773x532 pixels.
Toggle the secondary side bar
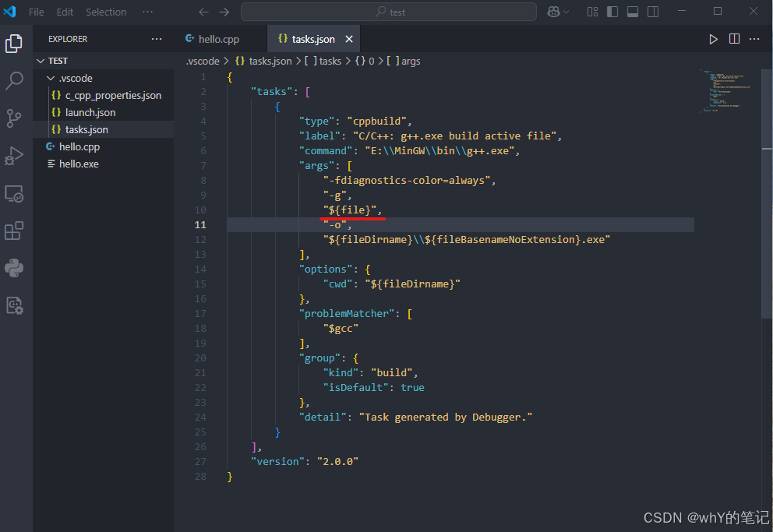[653, 12]
